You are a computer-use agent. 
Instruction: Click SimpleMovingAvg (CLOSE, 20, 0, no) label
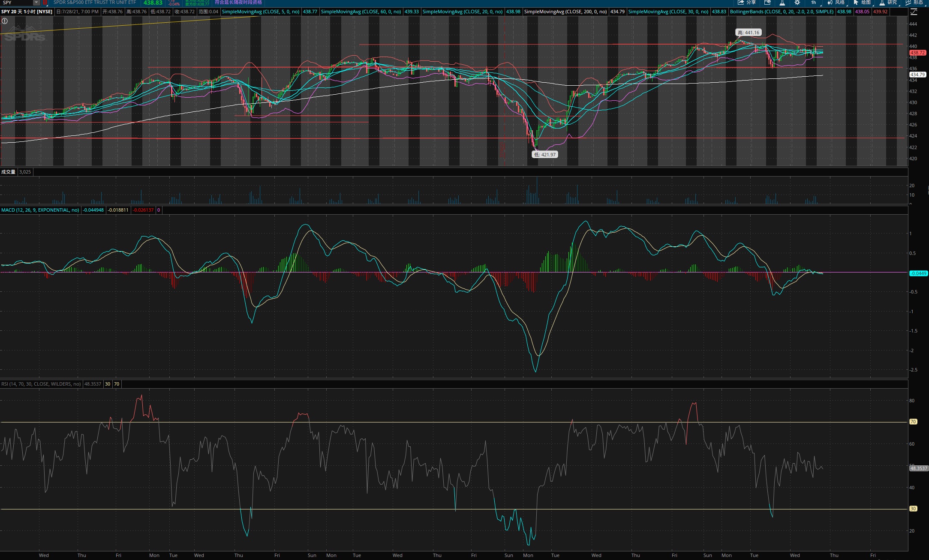click(x=463, y=12)
